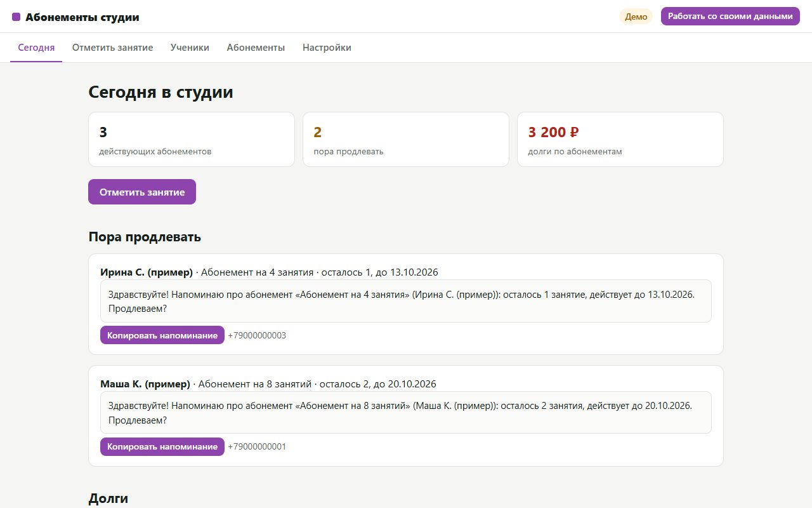Go to the Ученики tab
The width and height of the screenshot is (812, 508).
click(x=190, y=48)
